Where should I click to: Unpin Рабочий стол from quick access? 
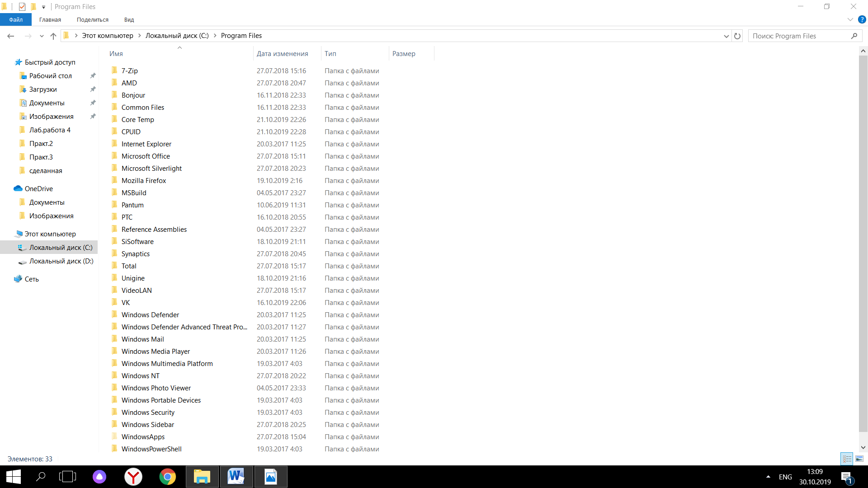pos(93,75)
